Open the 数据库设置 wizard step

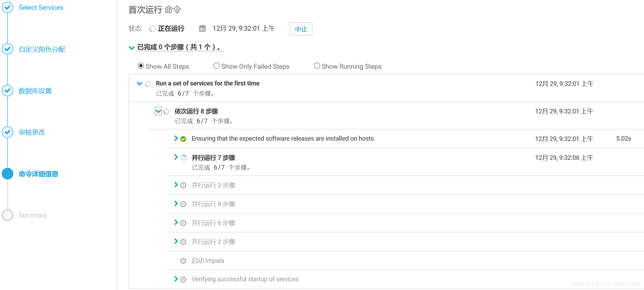click(35, 91)
